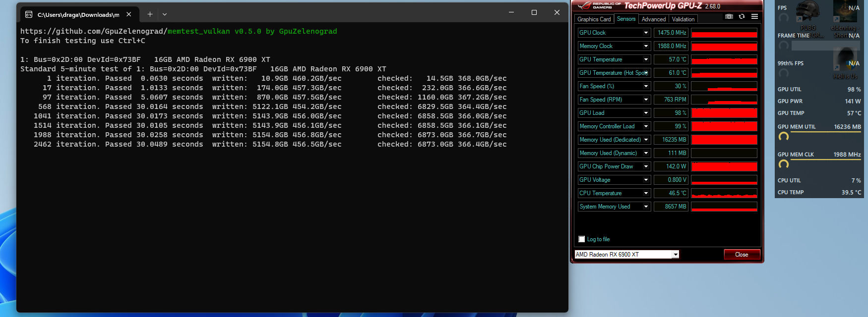The width and height of the screenshot is (868, 317).
Task: Expand the Fan Speed (RPM) dropdown
Action: click(646, 100)
